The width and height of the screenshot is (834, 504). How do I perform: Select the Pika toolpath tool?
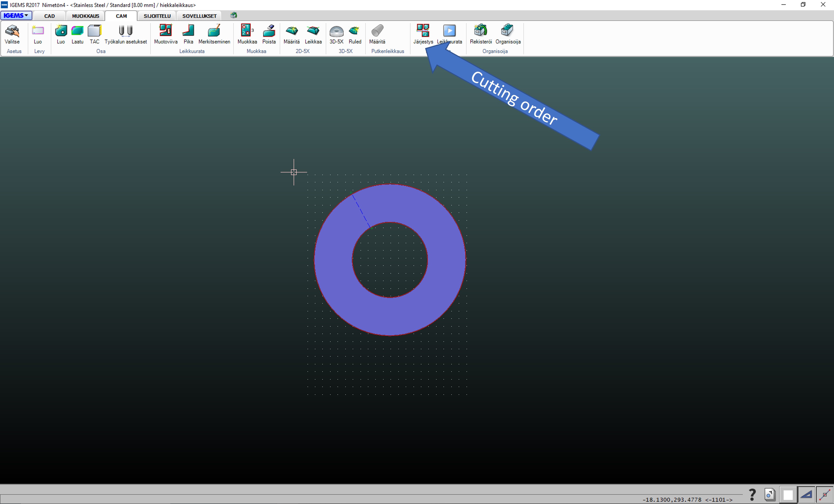(188, 34)
